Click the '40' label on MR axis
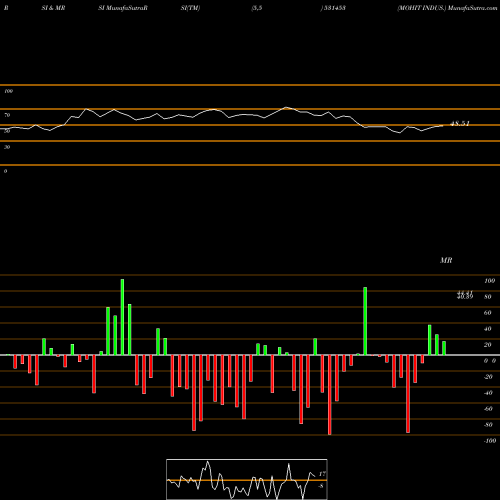Screen dimensions: 500x500 point(488,329)
